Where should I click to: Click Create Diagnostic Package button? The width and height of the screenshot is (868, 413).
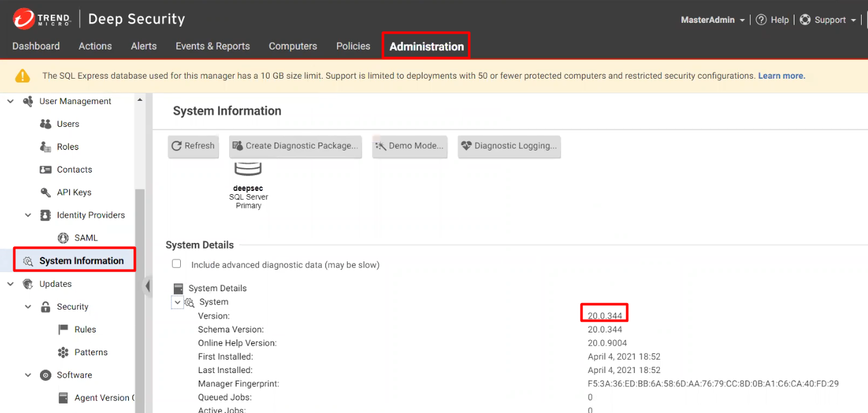coord(296,146)
